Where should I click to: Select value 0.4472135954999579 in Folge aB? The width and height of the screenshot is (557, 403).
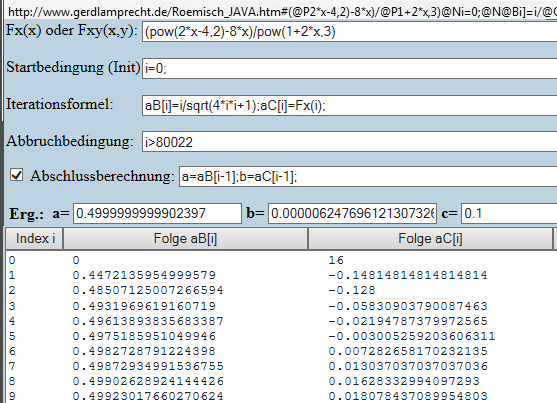point(144,275)
